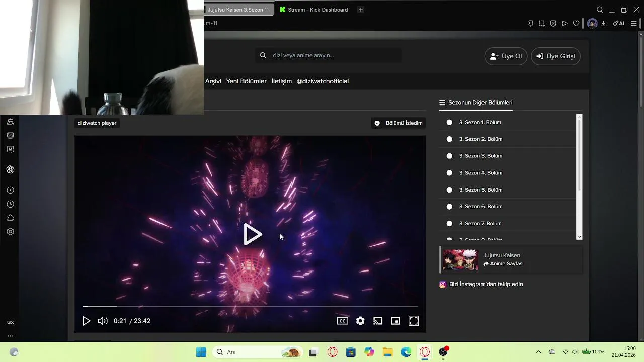The width and height of the screenshot is (644, 362).
Task: Open the Player icon in the sidebar
Action: 10,190
